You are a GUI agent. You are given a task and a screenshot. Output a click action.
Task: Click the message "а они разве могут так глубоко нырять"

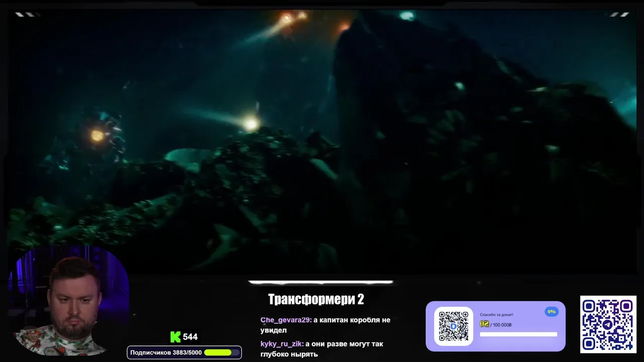pos(321,349)
